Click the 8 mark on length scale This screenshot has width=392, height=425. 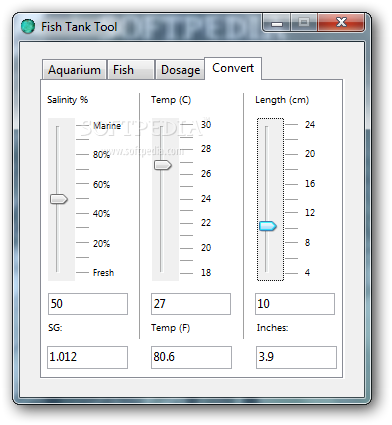tap(307, 243)
